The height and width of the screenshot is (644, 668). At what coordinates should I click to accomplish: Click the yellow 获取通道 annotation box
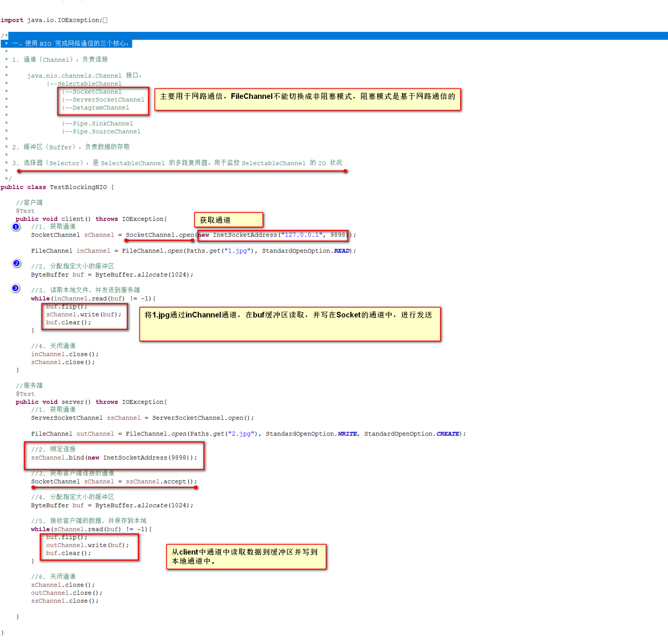[x=228, y=220]
